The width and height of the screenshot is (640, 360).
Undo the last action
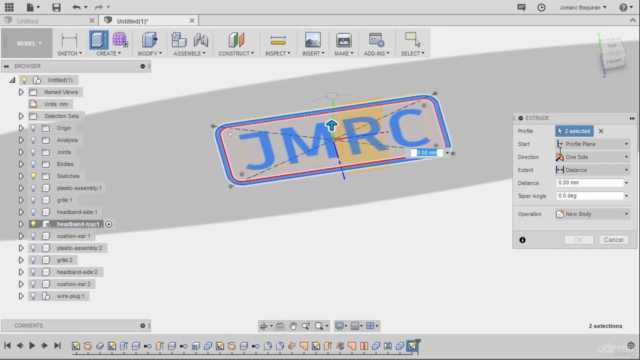[x=76, y=7]
